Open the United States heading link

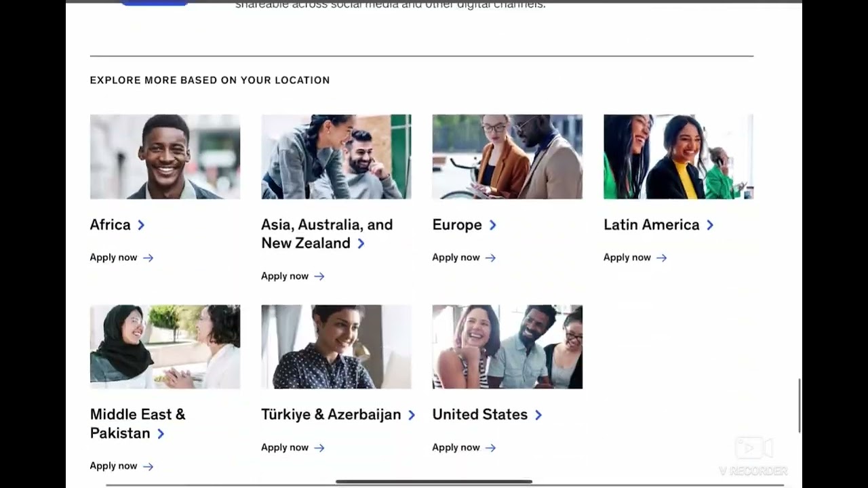pyautogui.click(x=479, y=415)
